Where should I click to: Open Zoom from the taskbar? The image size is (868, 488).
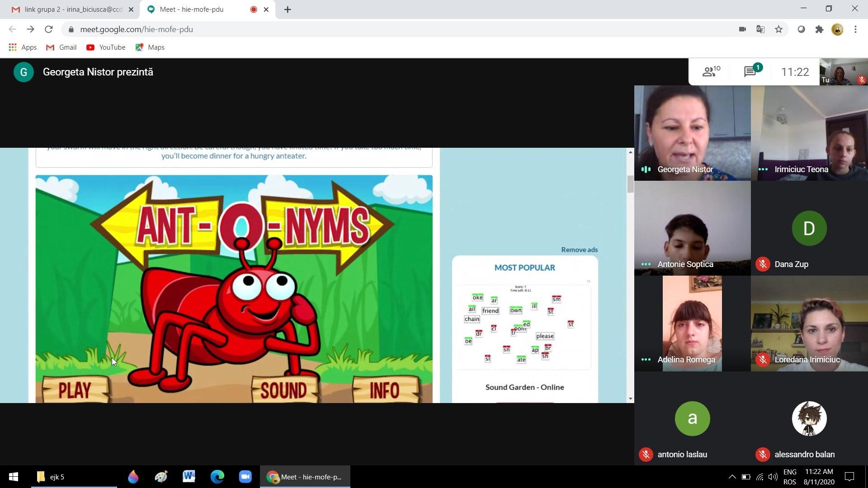click(x=245, y=477)
